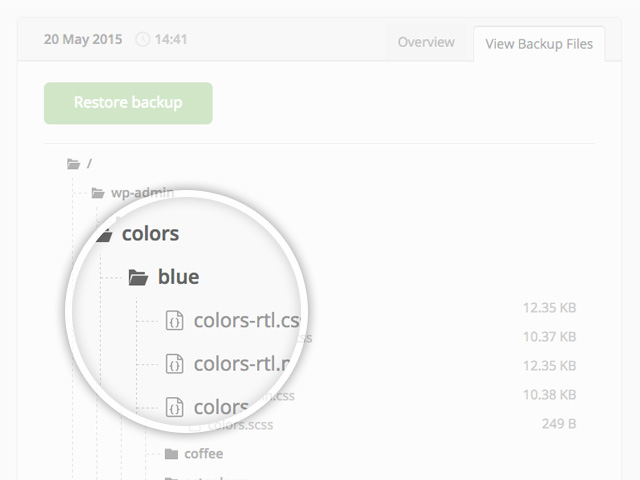This screenshot has height=480, width=640.
Task: Click the root "/" folder icon
Action: click(x=72, y=163)
